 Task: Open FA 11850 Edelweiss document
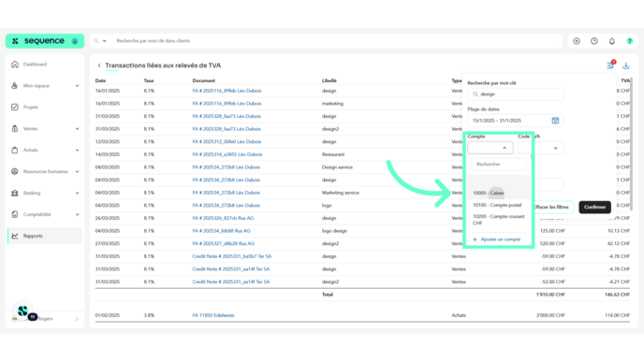pyautogui.click(x=213, y=315)
